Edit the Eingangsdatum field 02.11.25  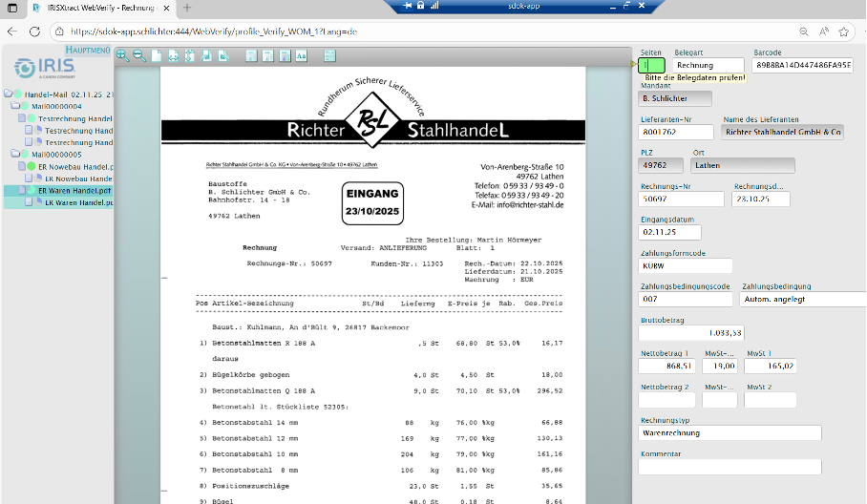point(669,232)
